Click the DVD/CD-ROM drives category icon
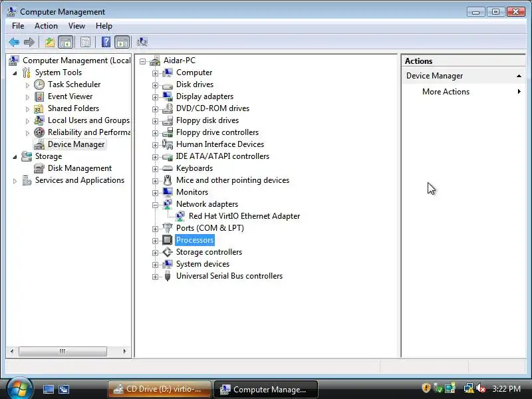This screenshot has height=399, width=532. (x=168, y=108)
